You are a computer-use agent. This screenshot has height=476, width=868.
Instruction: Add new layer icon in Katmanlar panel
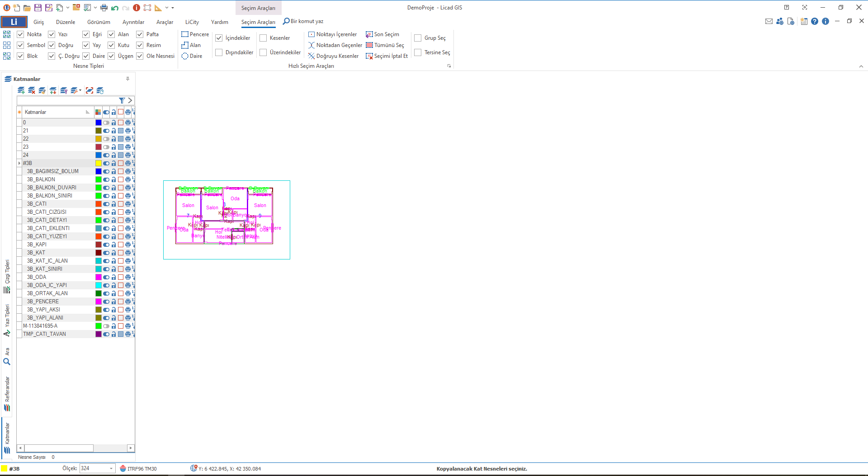click(x=21, y=90)
